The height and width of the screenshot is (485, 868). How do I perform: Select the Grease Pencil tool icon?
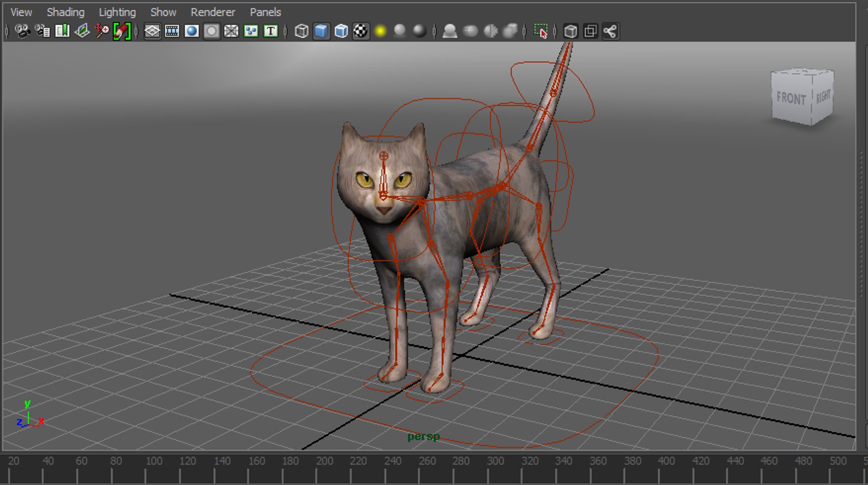(x=122, y=31)
